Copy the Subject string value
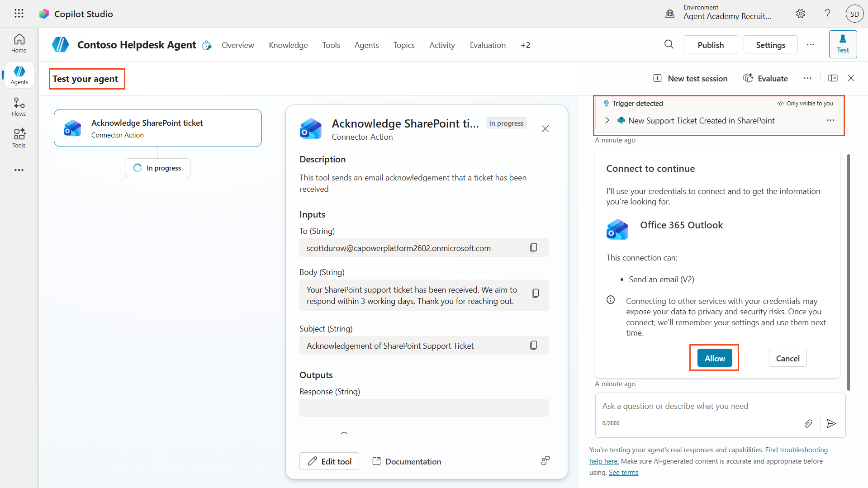This screenshot has height=488, width=868. click(x=533, y=346)
